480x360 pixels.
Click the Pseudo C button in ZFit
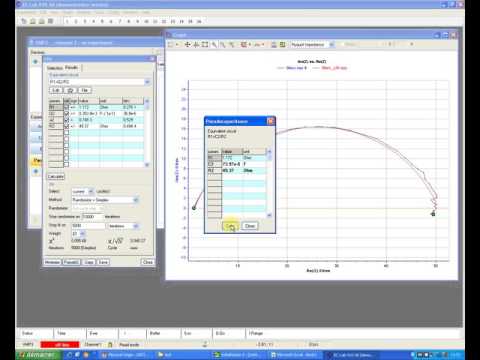[x=71, y=262]
